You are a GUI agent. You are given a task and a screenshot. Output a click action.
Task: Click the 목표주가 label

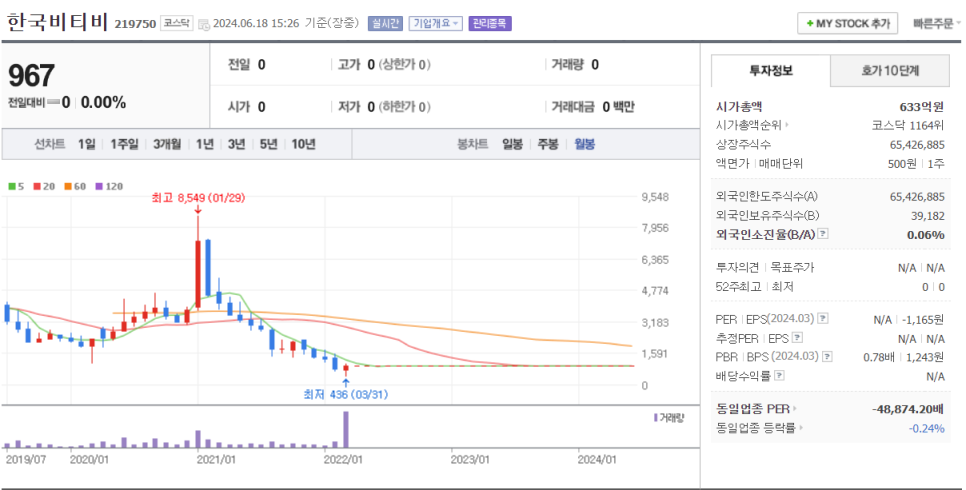click(792, 267)
